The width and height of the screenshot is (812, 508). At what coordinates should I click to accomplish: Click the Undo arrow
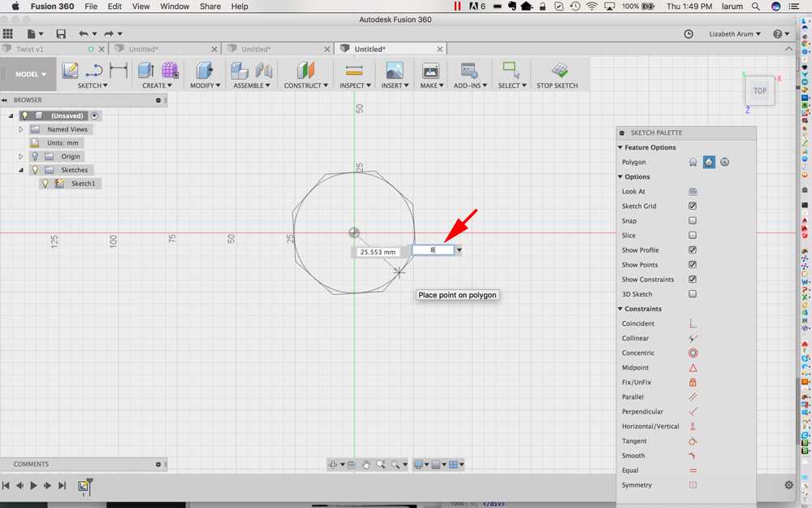[84, 33]
